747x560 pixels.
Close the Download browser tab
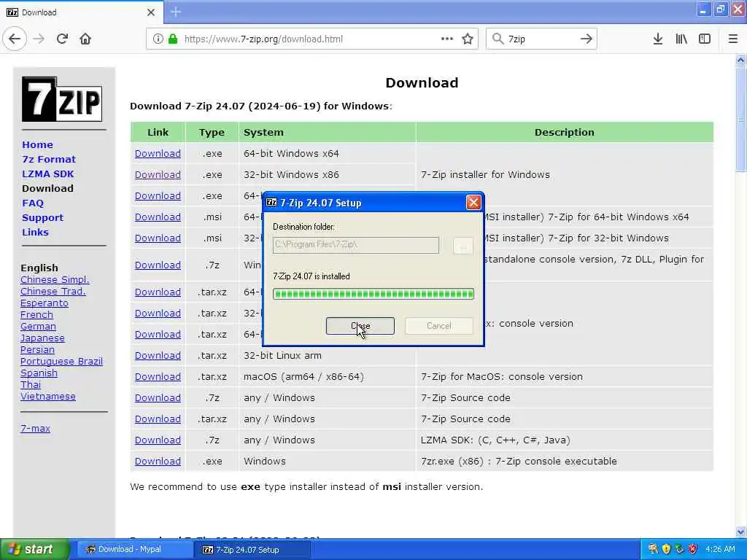pos(151,12)
